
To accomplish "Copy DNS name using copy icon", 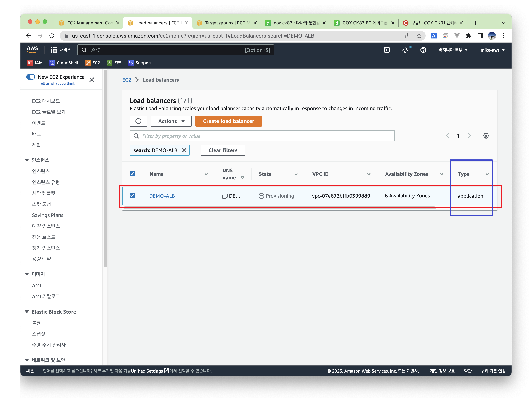I will click(225, 196).
